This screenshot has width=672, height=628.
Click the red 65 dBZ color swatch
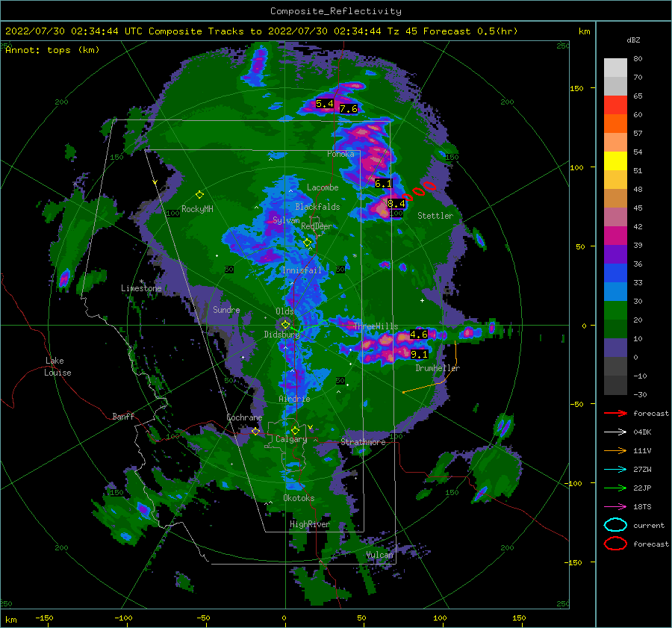615,105
